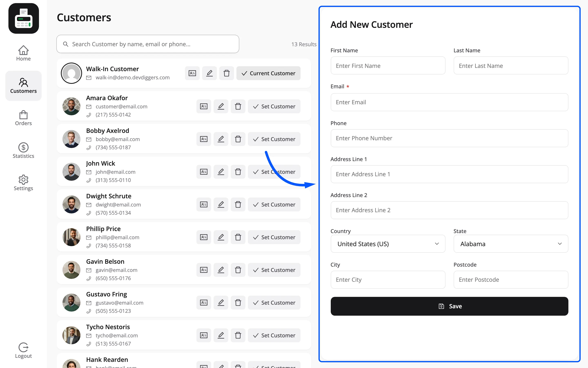Edit Phillip Price with pencil icon
The image size is (588, 368).
pyautogui.click(x=221, y=237)
